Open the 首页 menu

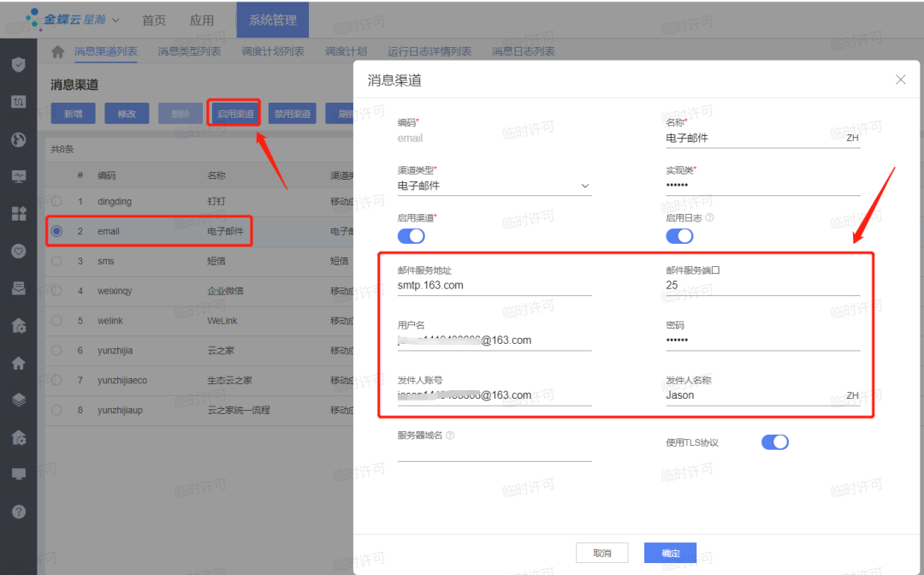(154, 20)
